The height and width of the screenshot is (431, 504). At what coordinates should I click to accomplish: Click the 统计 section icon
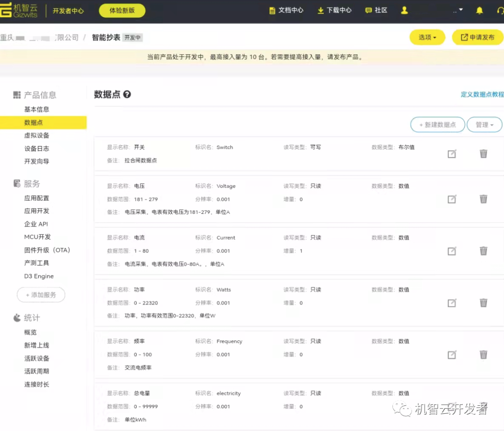(17, 318)
